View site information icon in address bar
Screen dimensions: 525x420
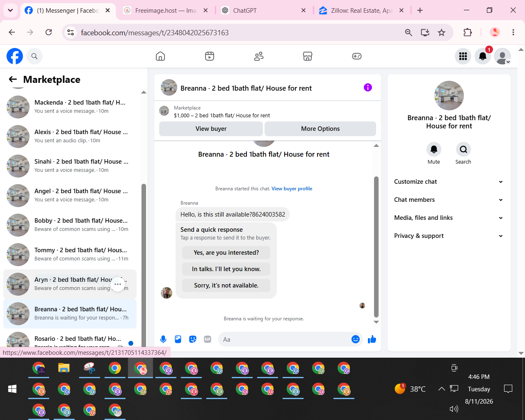[x=71, y=32]
